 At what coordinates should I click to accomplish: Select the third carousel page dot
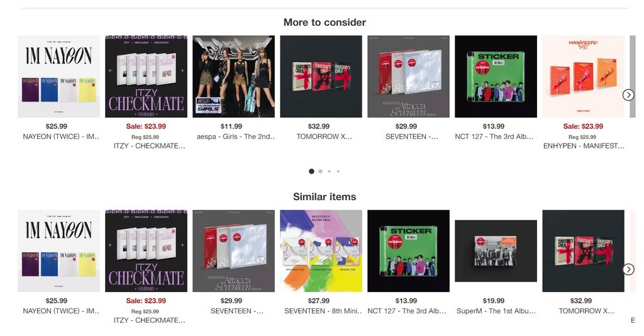(330, 171)
